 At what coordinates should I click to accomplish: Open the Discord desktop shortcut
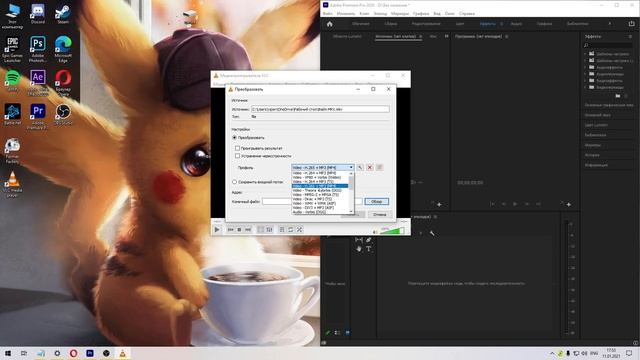(38, 14)
